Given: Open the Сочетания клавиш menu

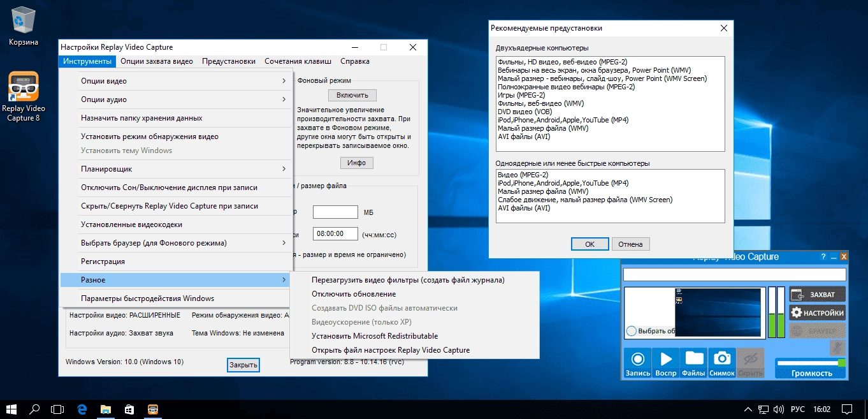Looking at the screenshot, I should coord(298,61).
